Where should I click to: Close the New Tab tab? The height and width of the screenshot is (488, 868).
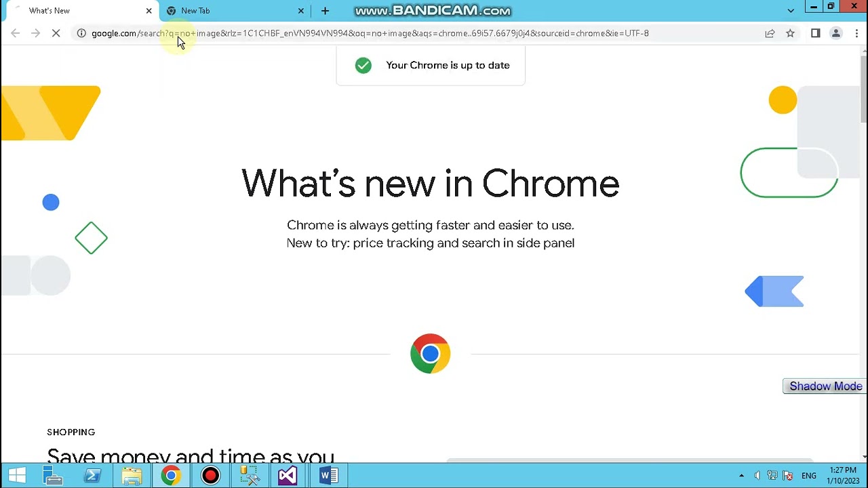pyautogui.click(x=301, y=11)
